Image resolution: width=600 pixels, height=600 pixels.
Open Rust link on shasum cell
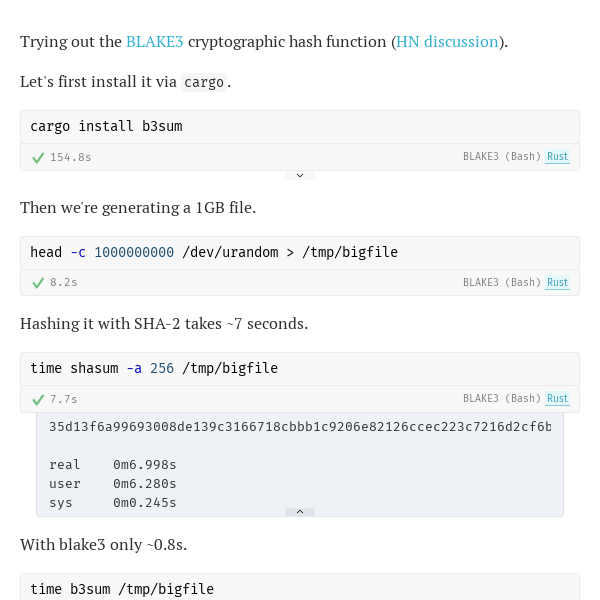click(x=557, y=398)
